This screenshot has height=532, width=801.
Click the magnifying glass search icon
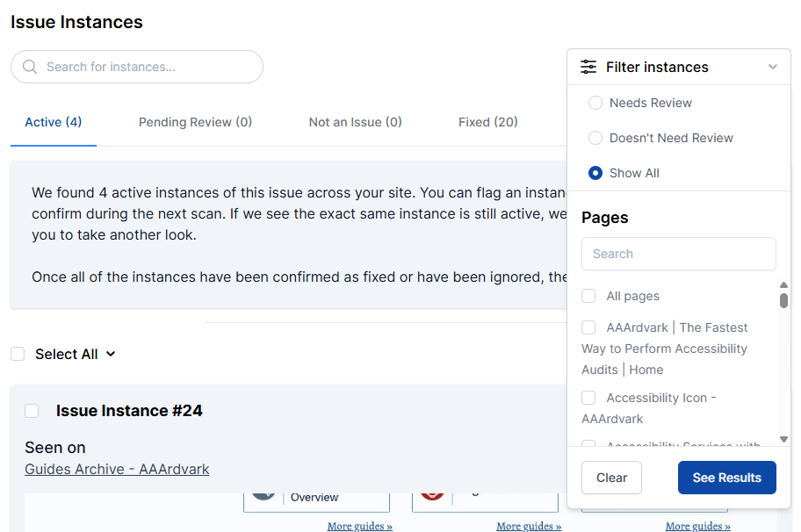(x=30, y=67)
